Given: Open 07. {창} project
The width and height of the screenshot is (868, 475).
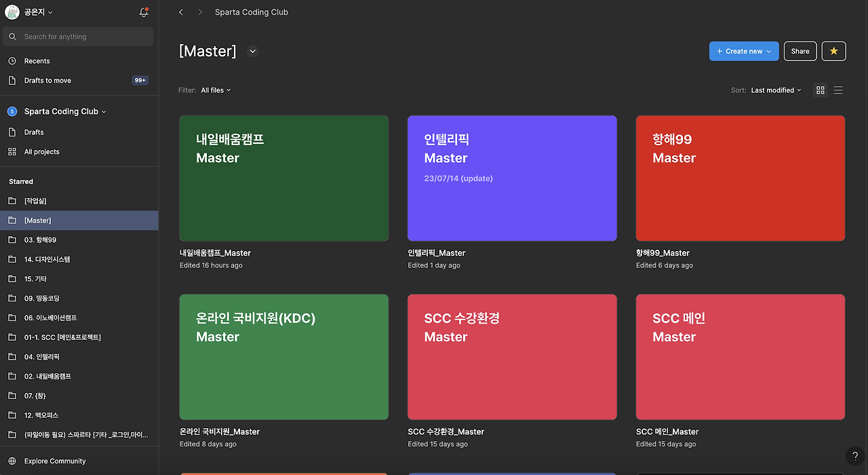Looking at the screenshot, I should [x=79, y=396].
